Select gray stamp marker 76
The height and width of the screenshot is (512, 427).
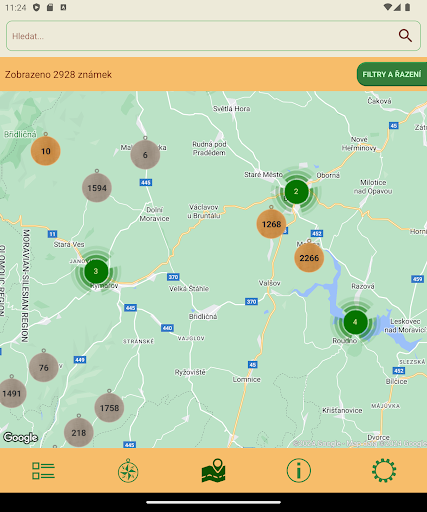point(44,366)
